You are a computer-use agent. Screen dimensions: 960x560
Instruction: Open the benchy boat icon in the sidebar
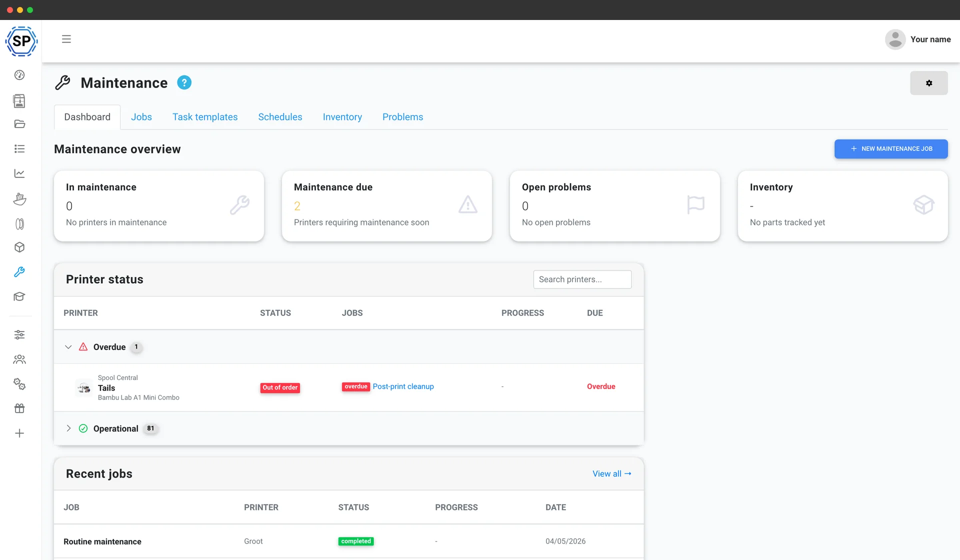tap(19, 198)
